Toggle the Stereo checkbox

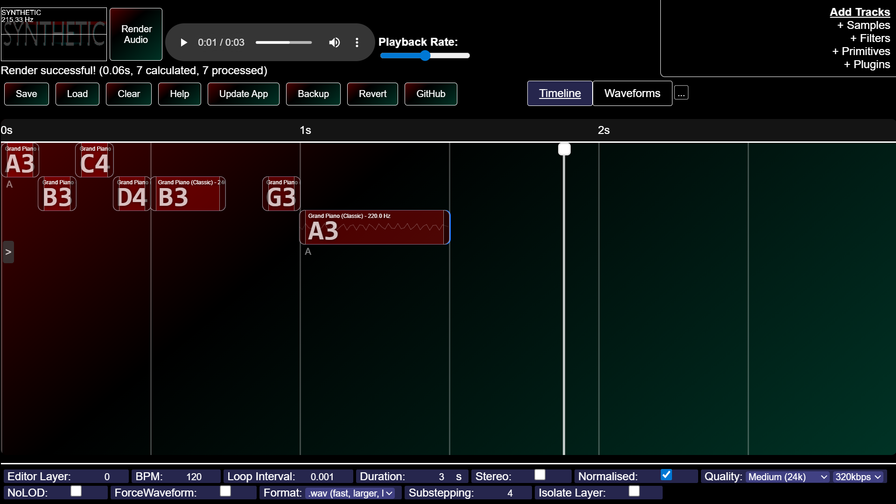539,475
